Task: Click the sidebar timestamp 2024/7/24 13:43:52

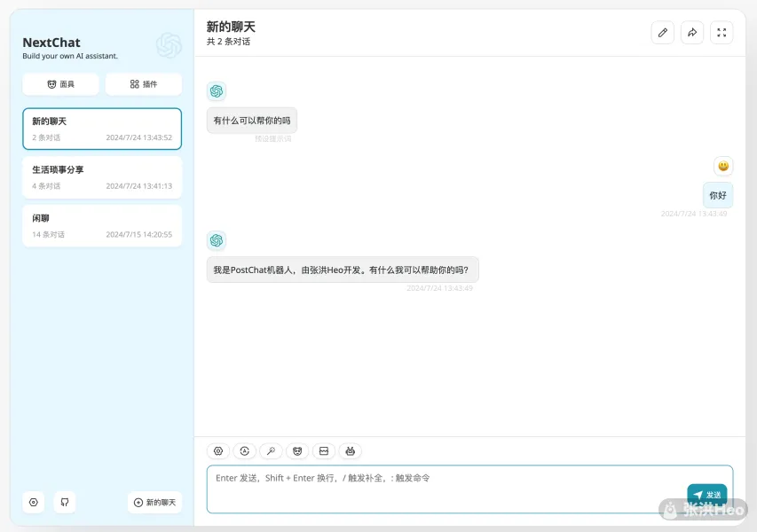Action: pos(139,137)
